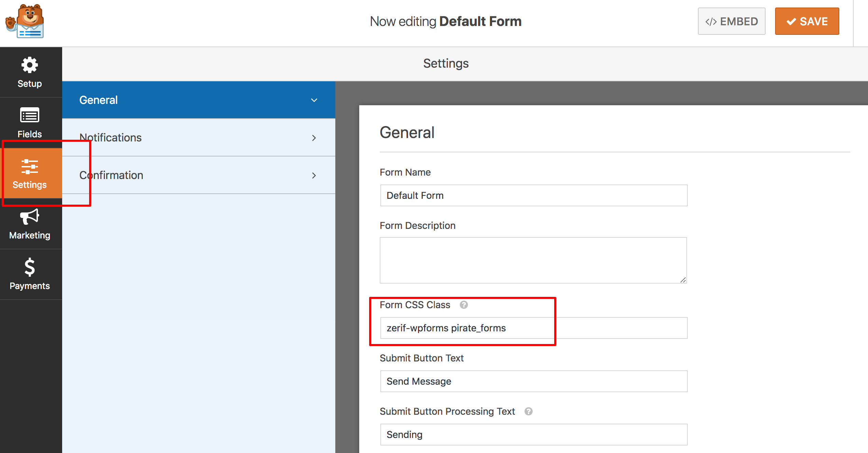This screenshot has width=868, height=453.
Task: Expand the Confirmation section arrow
Action: click(314, 175)
